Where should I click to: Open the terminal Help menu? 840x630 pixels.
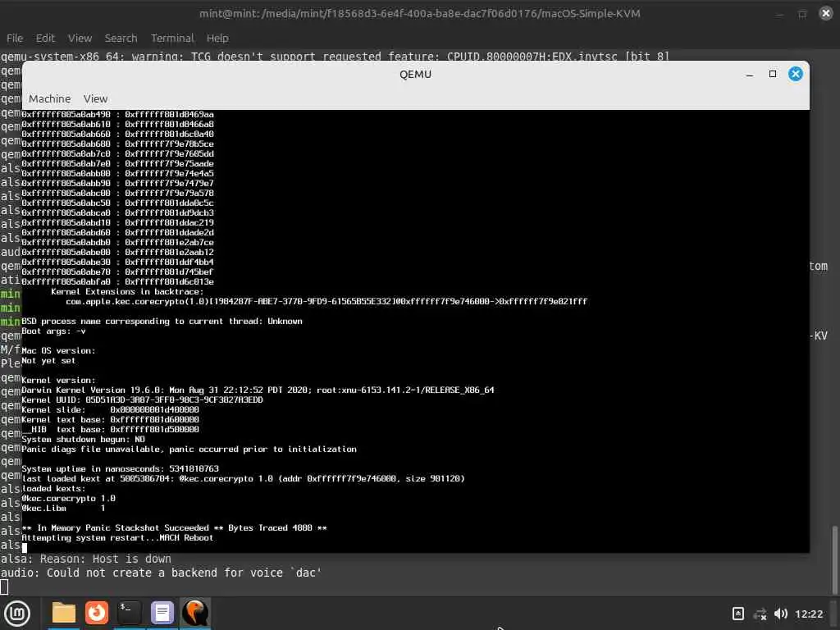click(x=217, y=38)
